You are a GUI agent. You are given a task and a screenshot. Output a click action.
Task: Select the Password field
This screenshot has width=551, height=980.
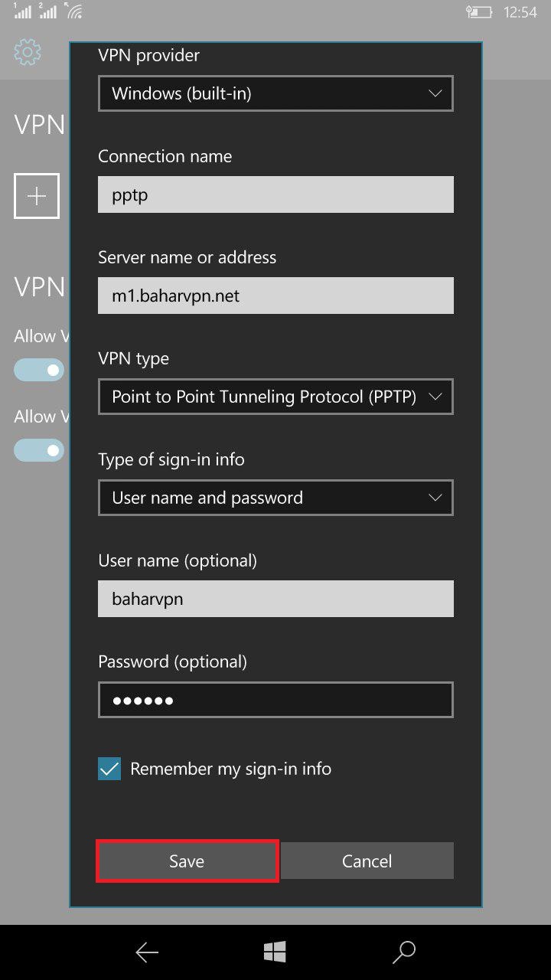(275, 700)
